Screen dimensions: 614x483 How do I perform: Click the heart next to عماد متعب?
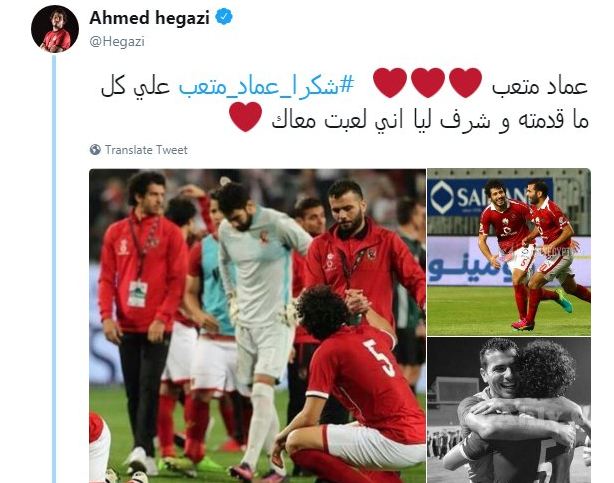coord(465,82)
